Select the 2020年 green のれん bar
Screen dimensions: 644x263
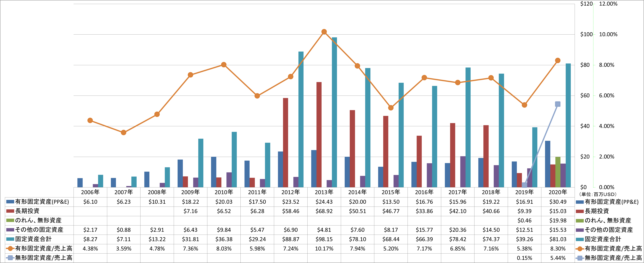coord(558,172)
